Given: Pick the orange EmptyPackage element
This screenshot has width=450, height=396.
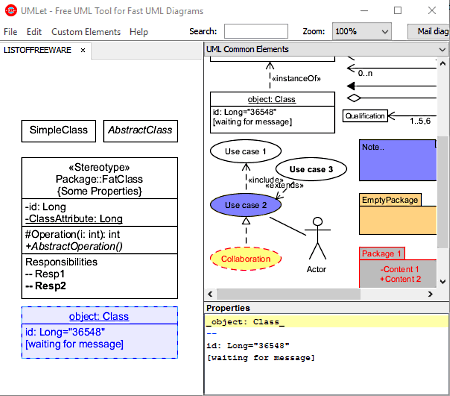Looking at the screenshot, I should click(x=398, y=214).
